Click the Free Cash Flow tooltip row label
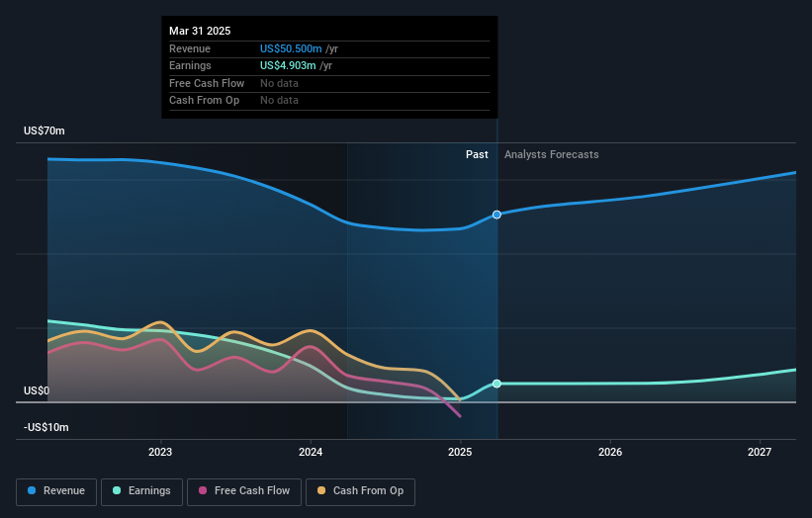Screen dimensions: 812x518 207,83
